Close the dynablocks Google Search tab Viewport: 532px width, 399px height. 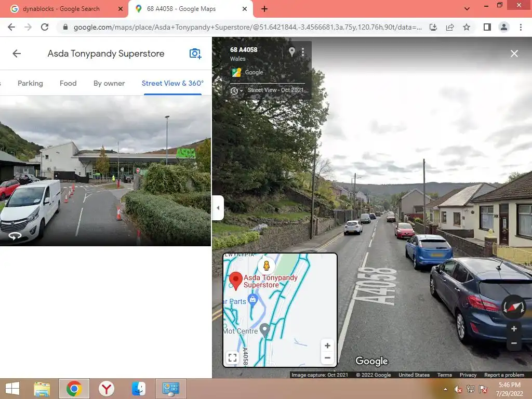click(121, 9)
